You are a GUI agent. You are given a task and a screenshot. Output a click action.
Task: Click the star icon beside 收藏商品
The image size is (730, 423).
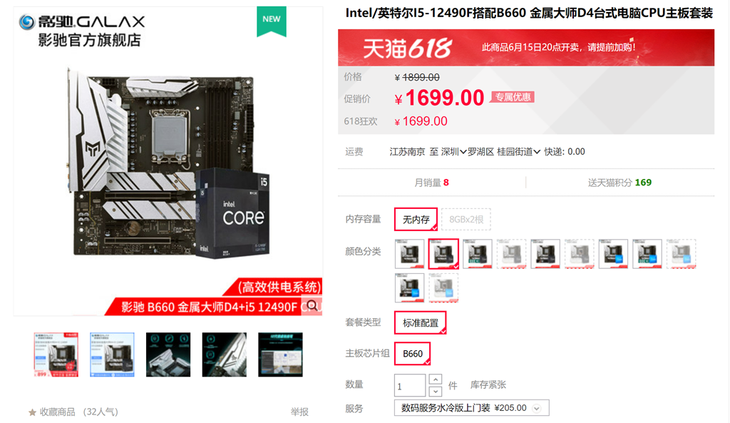tap(32, 412)
